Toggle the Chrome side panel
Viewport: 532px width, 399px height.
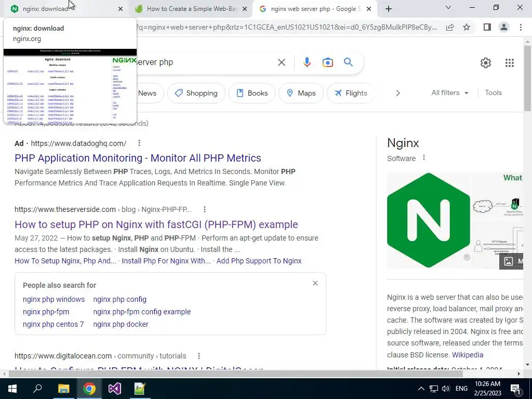[487, 27]
